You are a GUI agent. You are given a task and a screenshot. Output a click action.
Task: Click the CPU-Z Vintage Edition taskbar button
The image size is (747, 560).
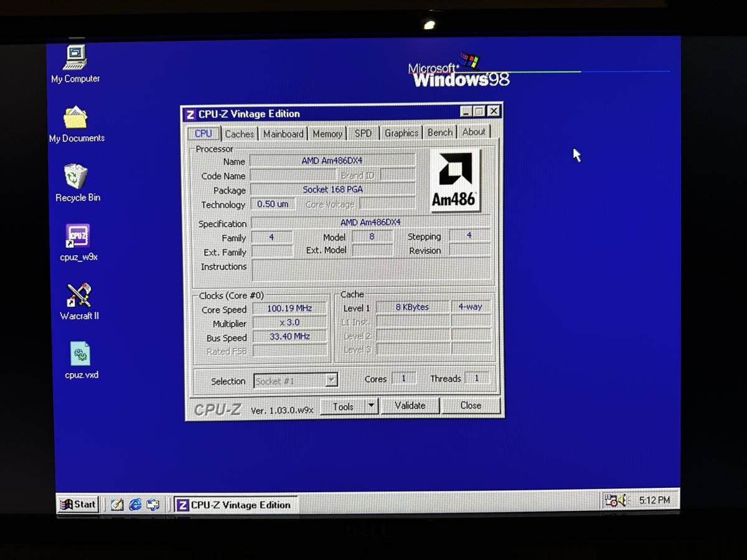coord(235,505)
